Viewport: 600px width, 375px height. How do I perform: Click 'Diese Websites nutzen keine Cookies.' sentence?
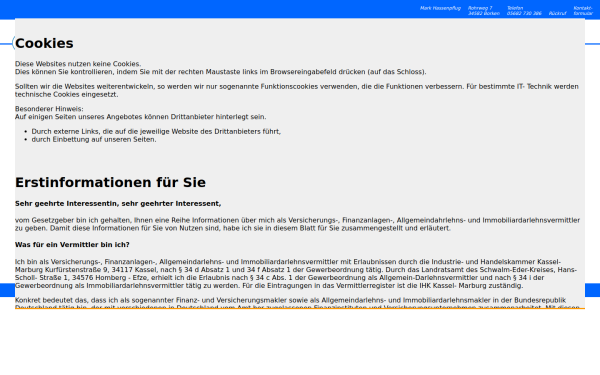point(78,64)
